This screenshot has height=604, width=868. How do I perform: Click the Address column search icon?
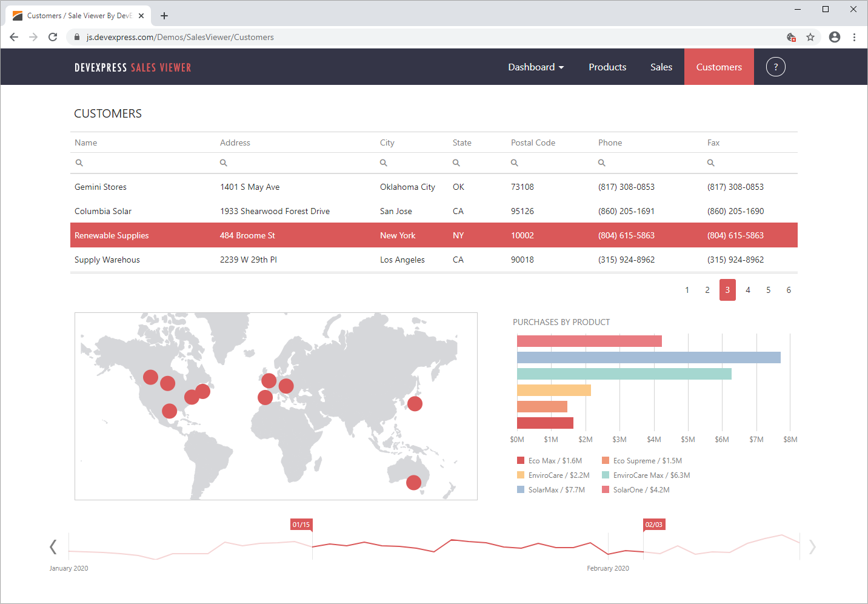tap(224, 163)
